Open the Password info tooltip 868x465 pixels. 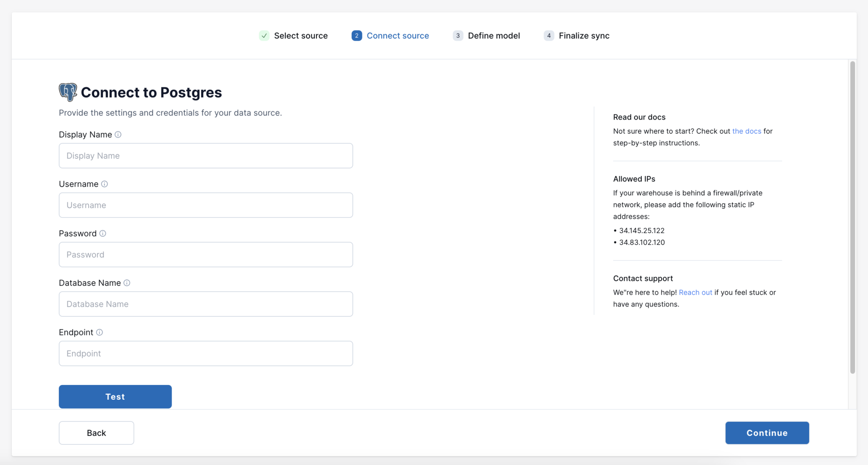(x=103, y=233)
